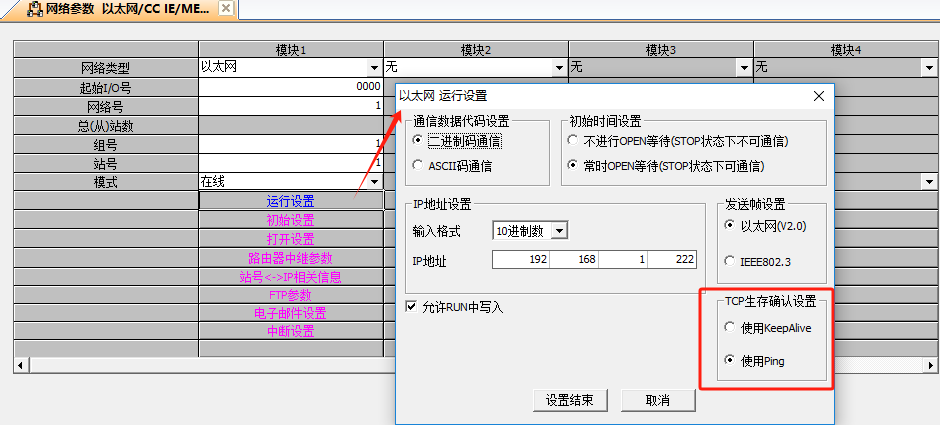Open 模块1 模式 dropdown showing 在线
The width and height of the screenshot is (940, 425).
(375, 182)
